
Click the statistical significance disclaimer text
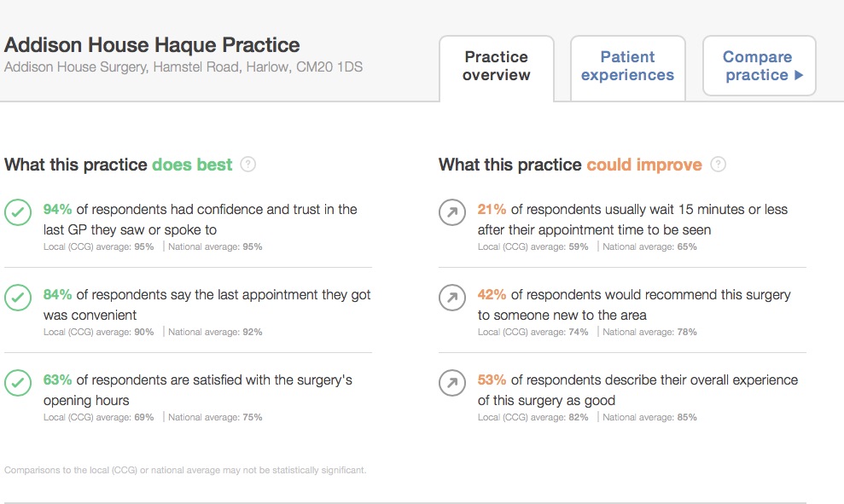[185, 470]
